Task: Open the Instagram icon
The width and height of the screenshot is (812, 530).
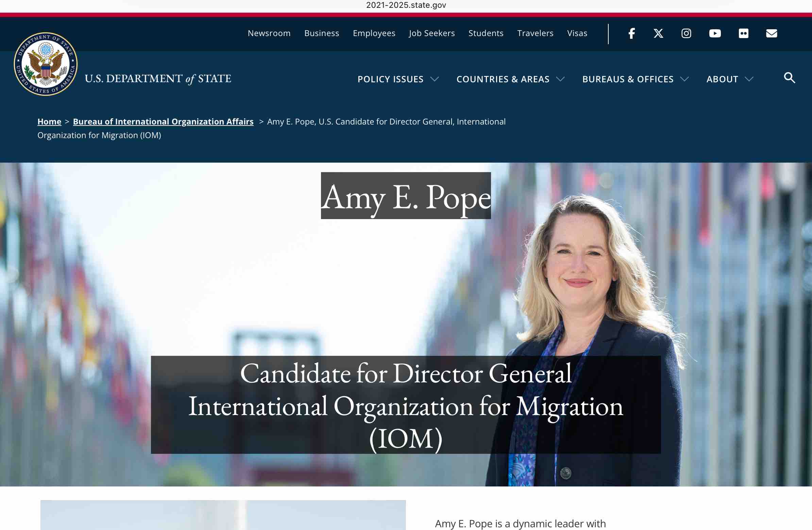Action: (x=686, y=33)
